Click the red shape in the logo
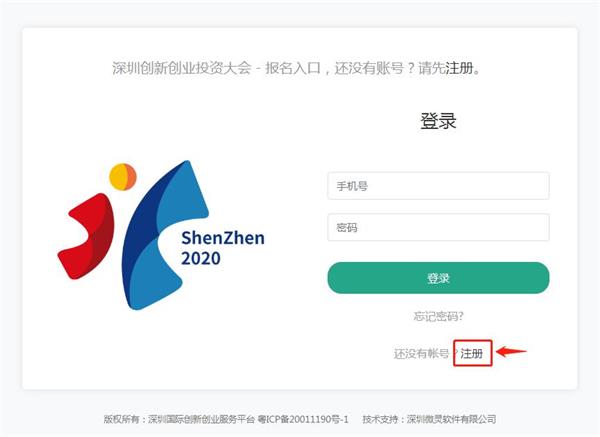Screen dimensions: 600x437 86,236
